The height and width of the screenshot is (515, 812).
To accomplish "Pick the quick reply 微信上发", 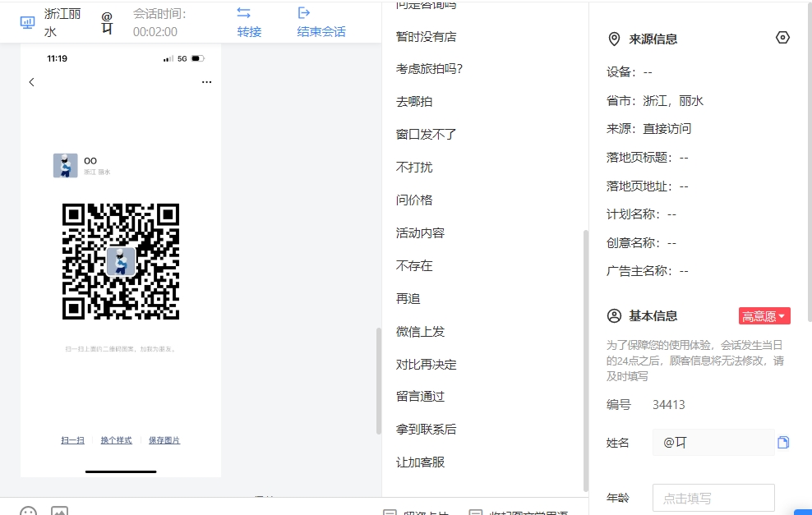I will tap(421, 332).
